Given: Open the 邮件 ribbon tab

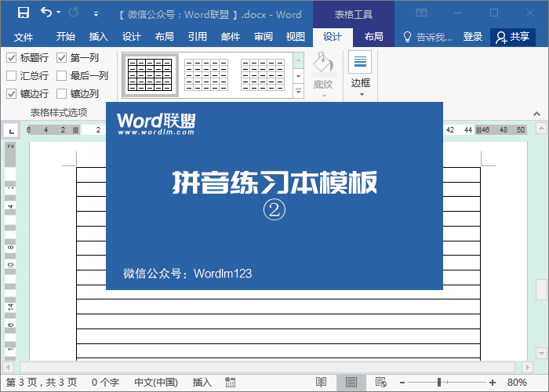Looking at the screenshot, I should point(231,37).
